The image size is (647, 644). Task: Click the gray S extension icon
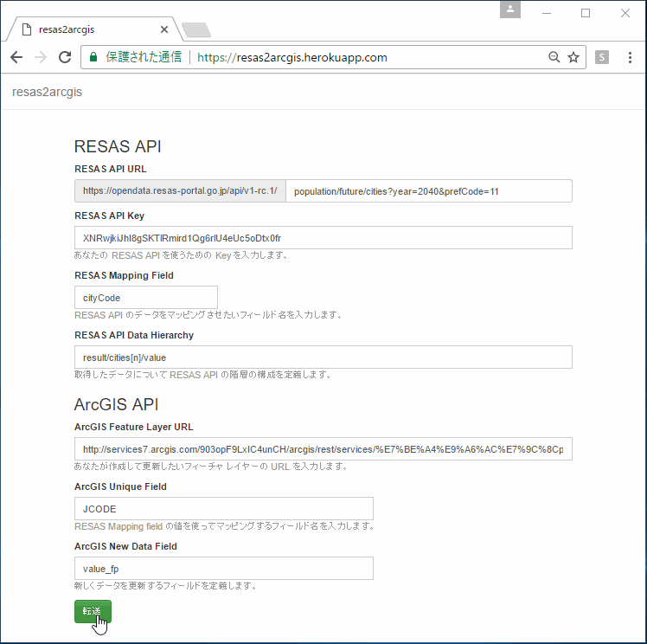602,57
